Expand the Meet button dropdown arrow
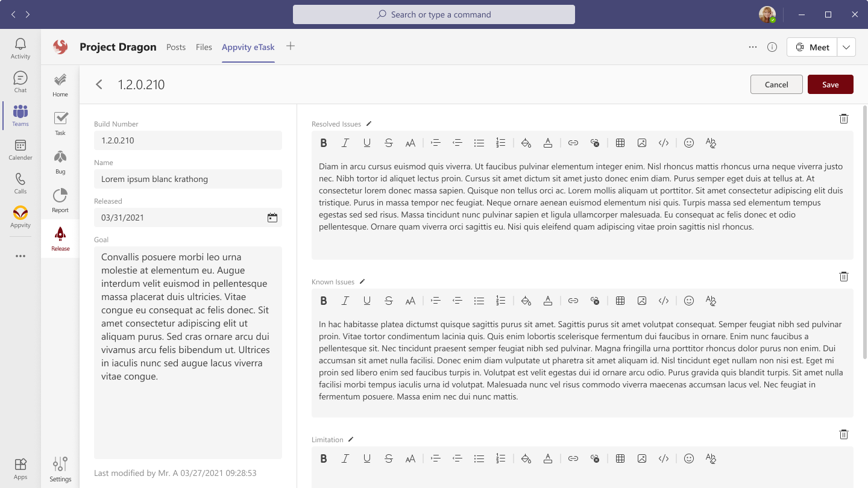Viewport: 868px width, 488px height. (846, 46)
